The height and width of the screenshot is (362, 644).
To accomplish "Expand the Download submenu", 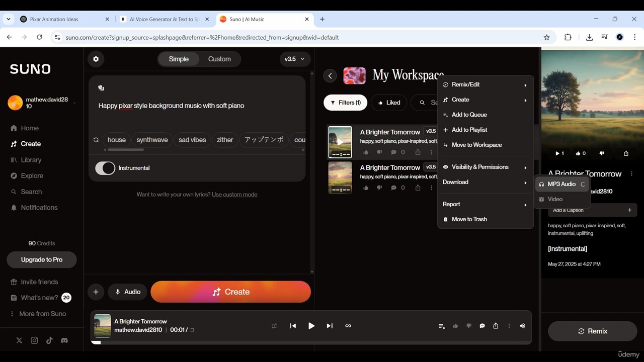I will click(x=485, y=182).
